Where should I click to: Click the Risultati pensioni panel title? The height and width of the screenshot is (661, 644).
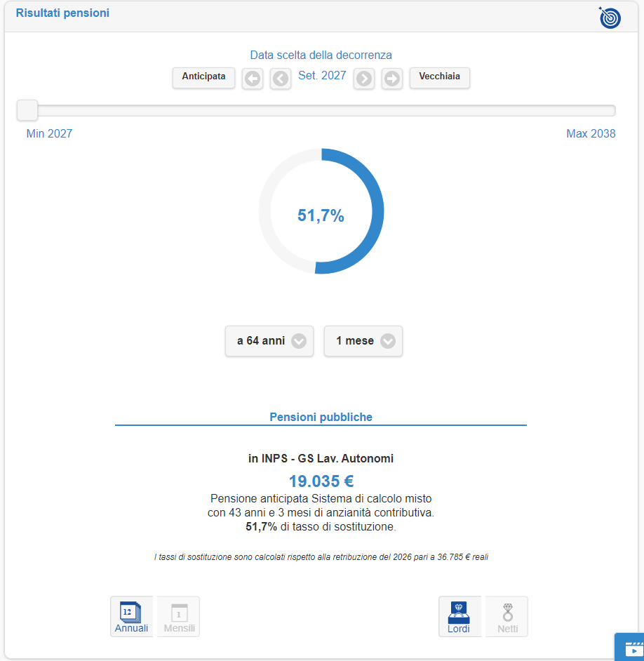point(62,13)
